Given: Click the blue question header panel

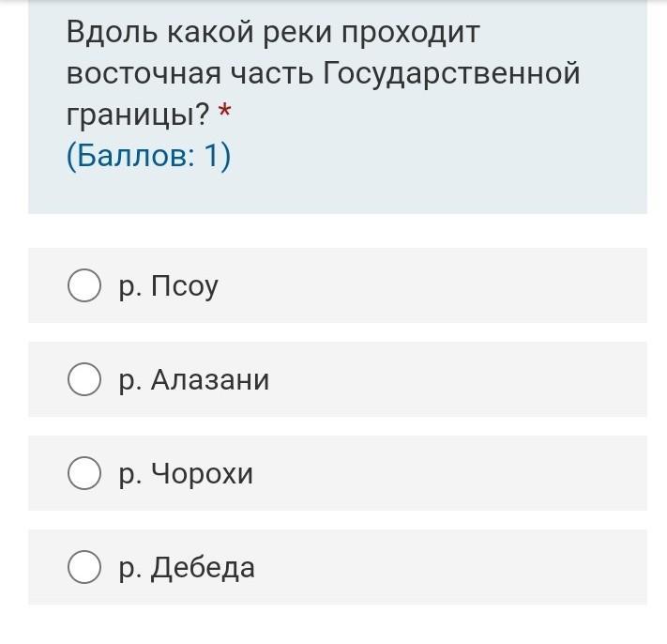Looking at the screenshot, I should tap(338, 106).
